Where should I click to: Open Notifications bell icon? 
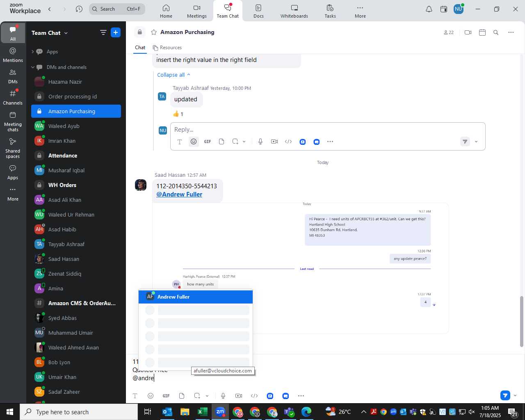[x=429, y=9]
